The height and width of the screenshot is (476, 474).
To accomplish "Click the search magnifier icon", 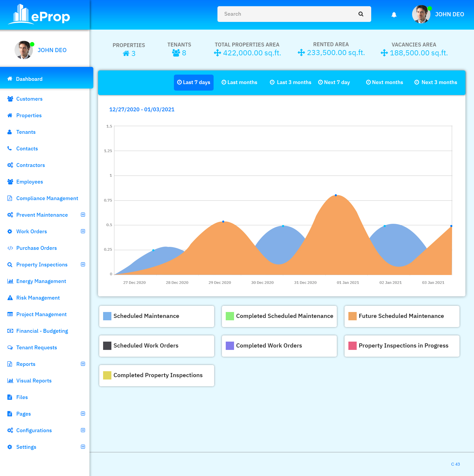I will [x=361, y=14].
